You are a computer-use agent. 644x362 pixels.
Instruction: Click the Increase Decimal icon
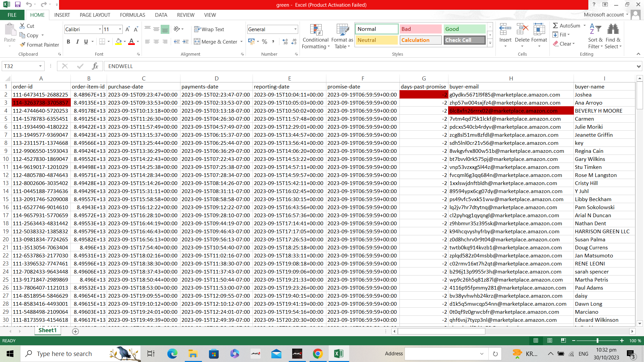tap(285, 42)
